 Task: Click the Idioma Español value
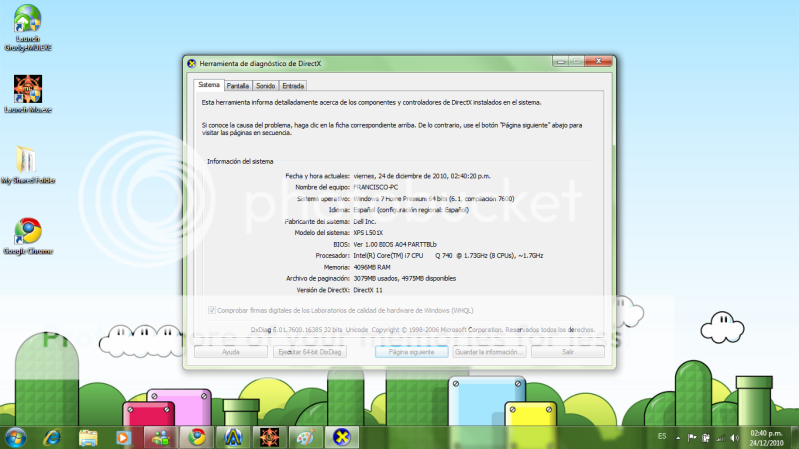[411, 210]
